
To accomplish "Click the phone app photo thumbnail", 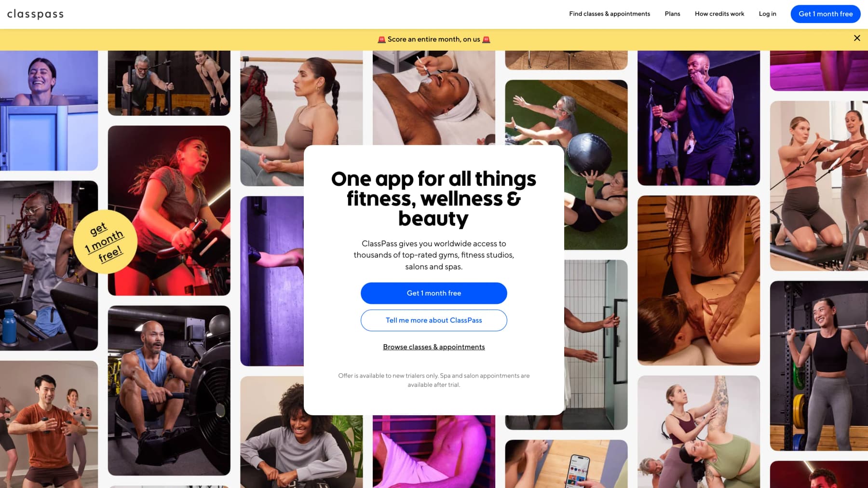I will click(x=566, y=464).
